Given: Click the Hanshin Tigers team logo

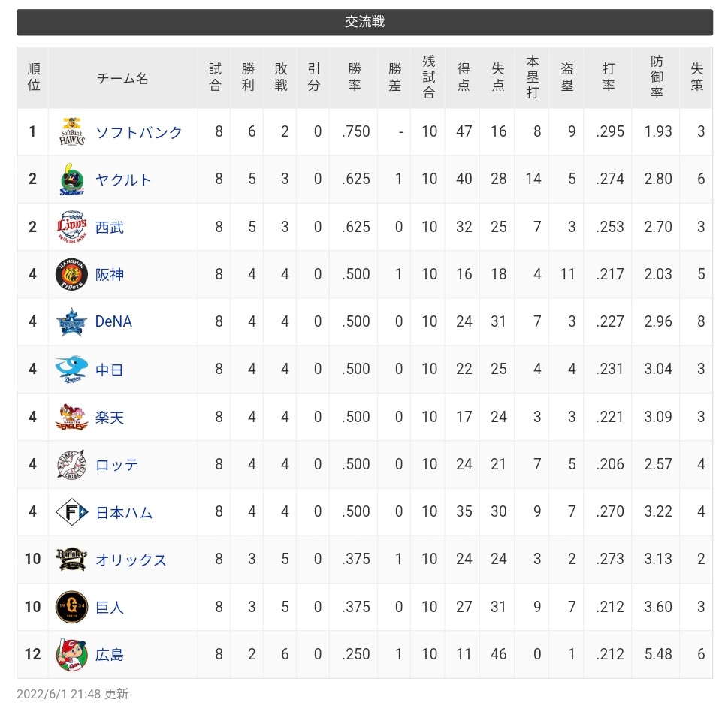Looking at the screenshot, I should pos(72,274).
